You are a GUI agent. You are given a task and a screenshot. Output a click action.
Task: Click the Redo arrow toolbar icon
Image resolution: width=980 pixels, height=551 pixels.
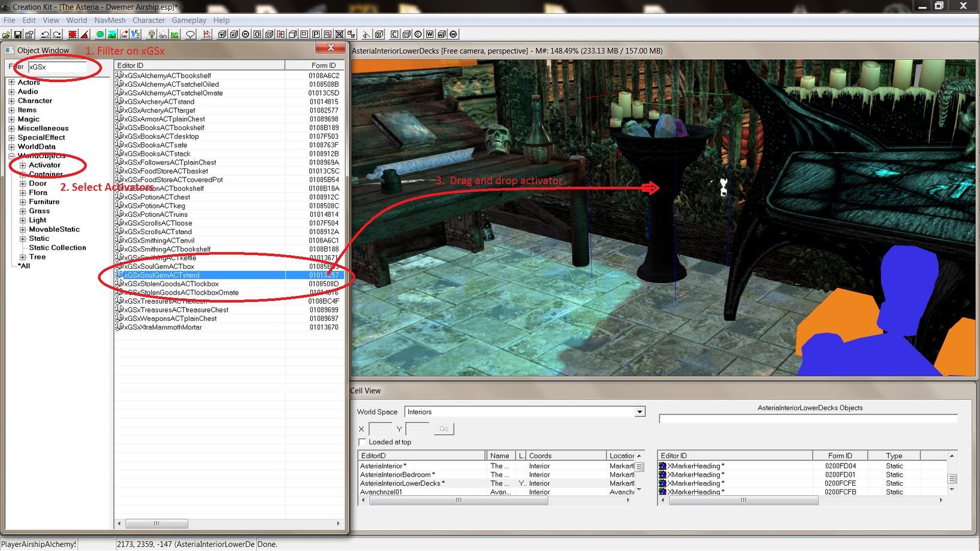coord(57,35)
